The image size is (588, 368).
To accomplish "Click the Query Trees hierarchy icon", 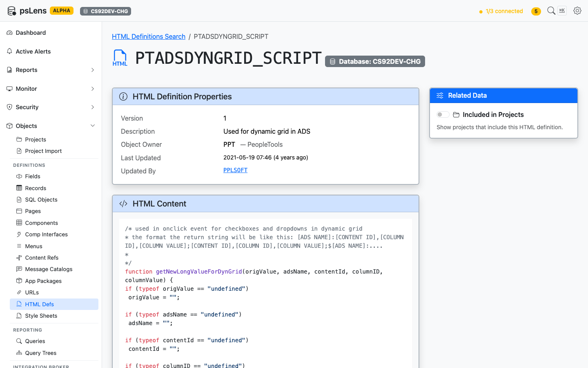I will pos(19,353).
